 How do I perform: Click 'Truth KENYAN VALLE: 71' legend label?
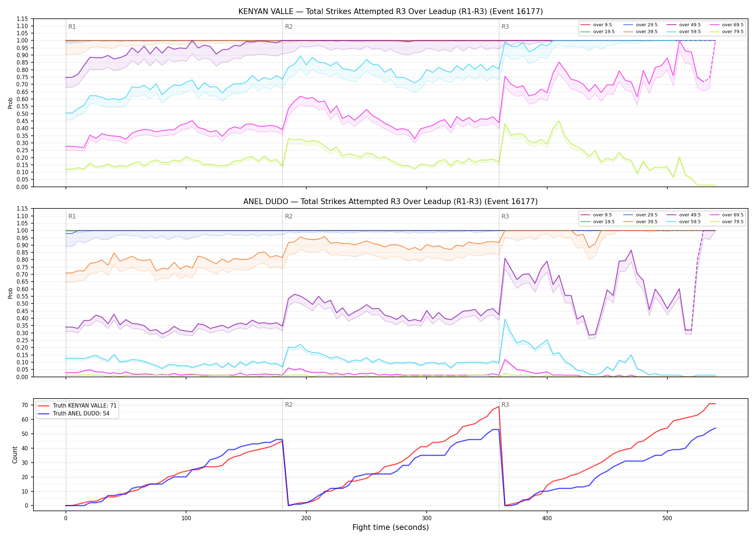pos(85,406)
